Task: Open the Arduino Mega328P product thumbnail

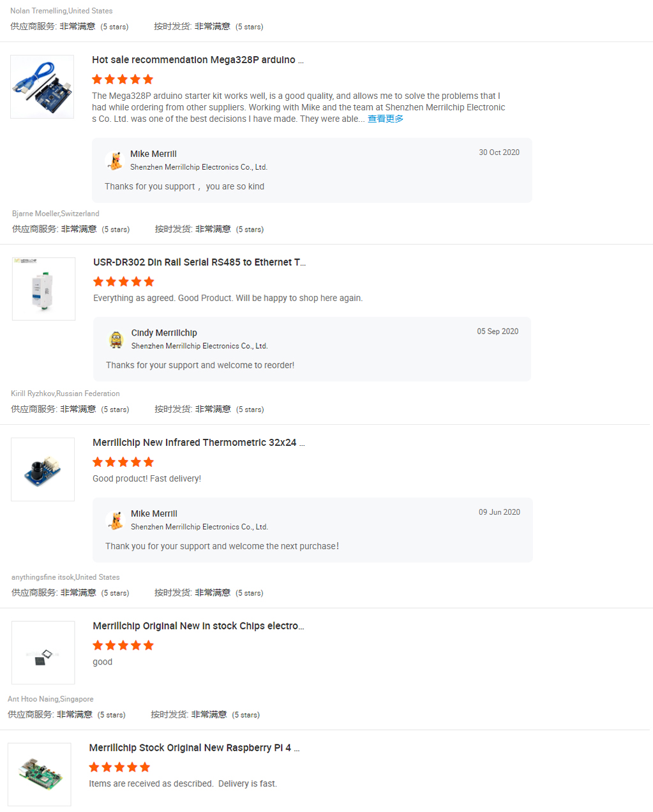Action: click(x=42, y=87)
